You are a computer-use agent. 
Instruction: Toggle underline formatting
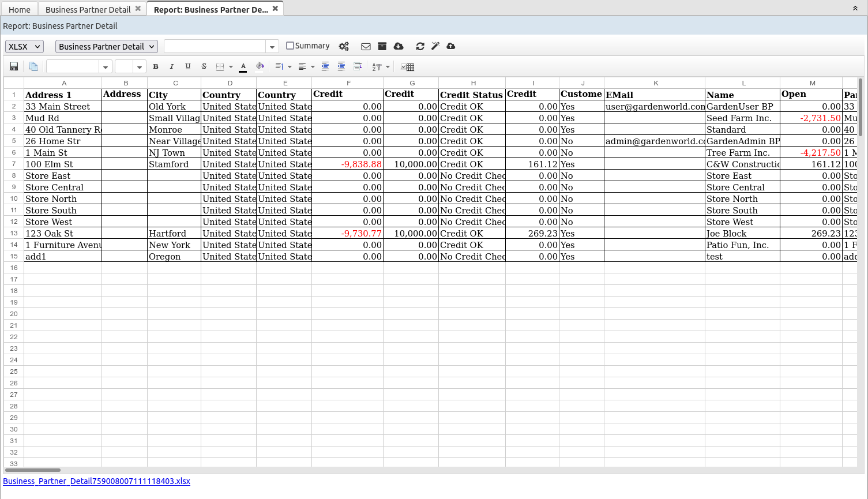pos(188,67)
